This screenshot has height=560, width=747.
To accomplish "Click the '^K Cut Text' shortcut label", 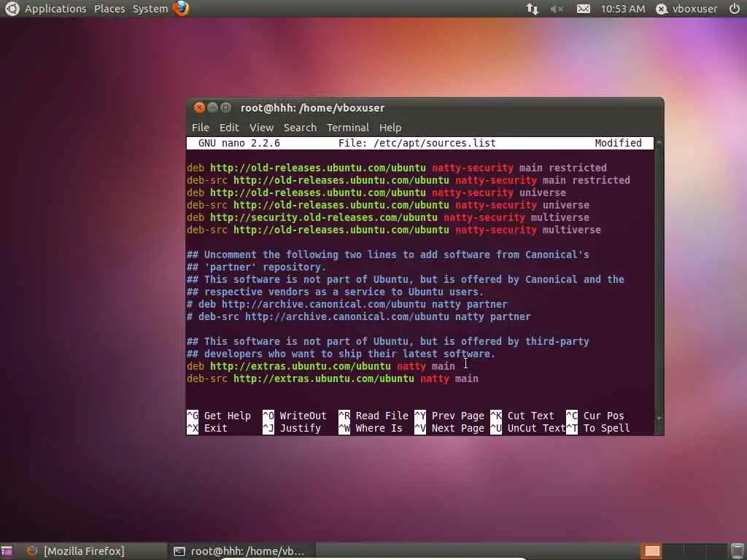I will point(522,416).
